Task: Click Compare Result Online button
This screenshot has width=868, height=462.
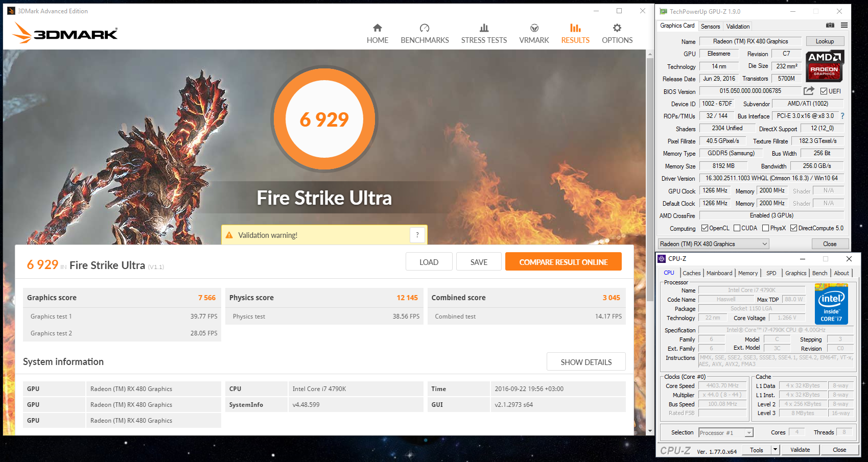Action: tap(564, 262)
